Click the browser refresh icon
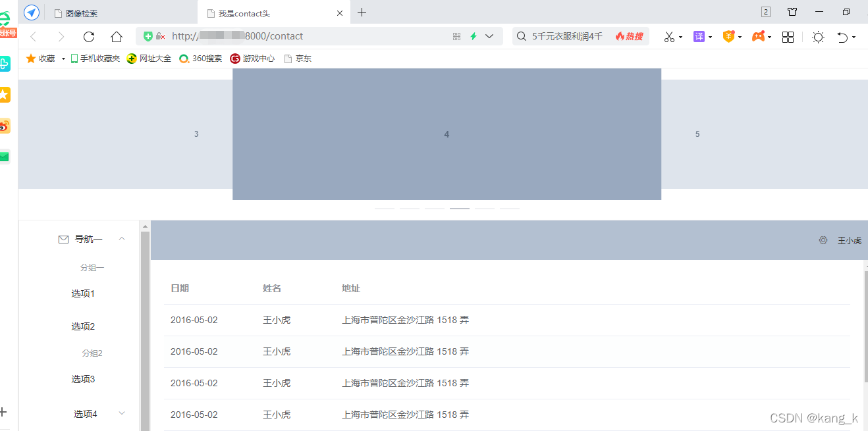The height and width of the screenshot is (431, 868). click(89, 37)
